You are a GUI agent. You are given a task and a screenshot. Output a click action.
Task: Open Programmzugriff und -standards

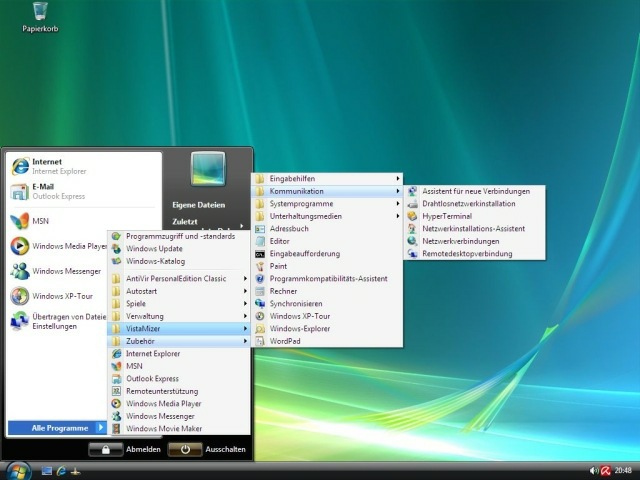click(x=179, y=236)
